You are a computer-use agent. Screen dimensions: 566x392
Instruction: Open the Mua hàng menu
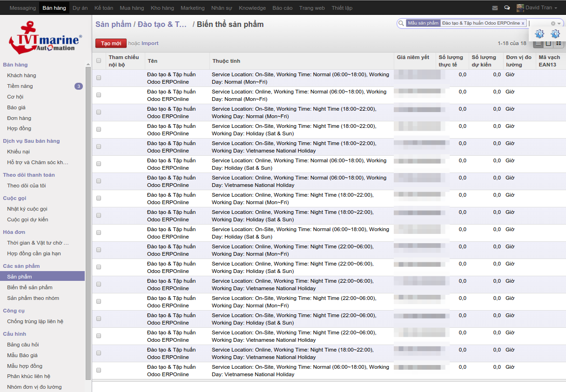point(132,8)
